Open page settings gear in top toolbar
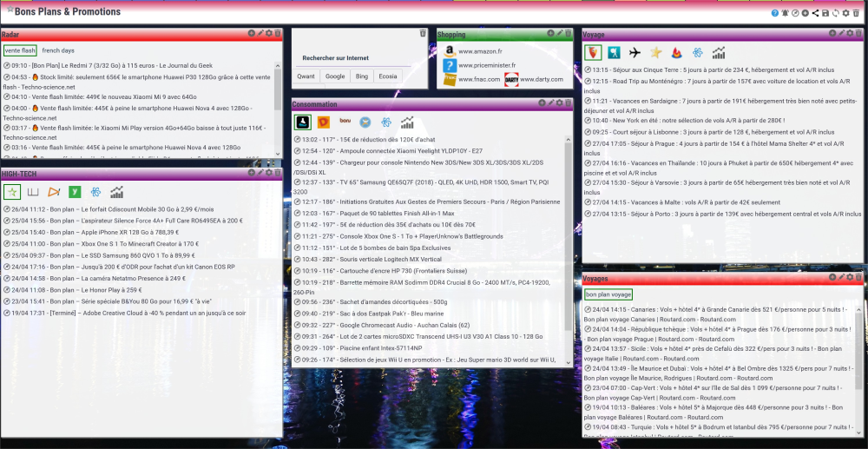868x449 pixels. click(845, 13)
